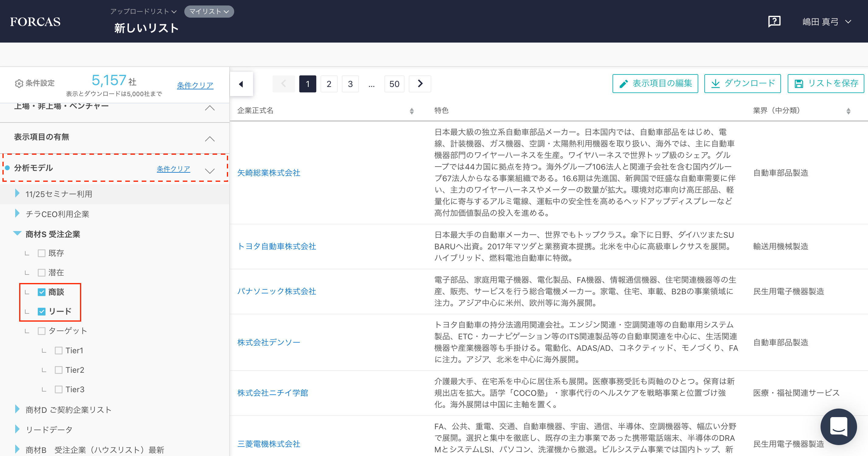Image resolution: width=868 pixels, height=456 pixels.
Task: Open the マイリスト dropdown menu
Action: tap(209, 12)
